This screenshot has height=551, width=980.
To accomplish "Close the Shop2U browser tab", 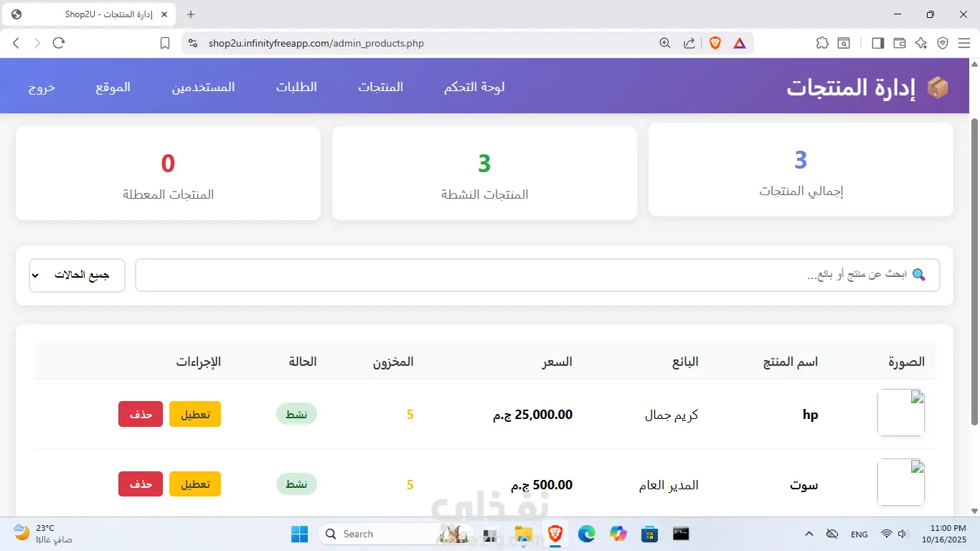I will tap(165, 14).
